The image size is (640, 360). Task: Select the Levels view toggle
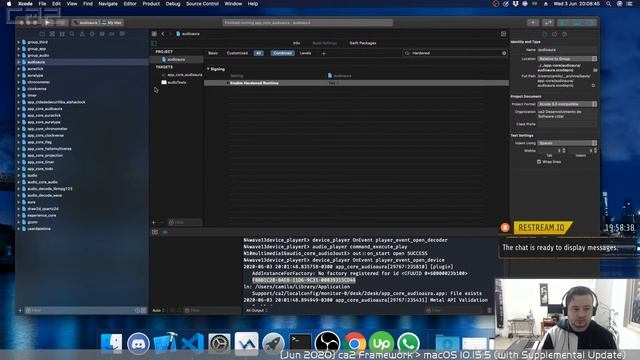[305, 53]
